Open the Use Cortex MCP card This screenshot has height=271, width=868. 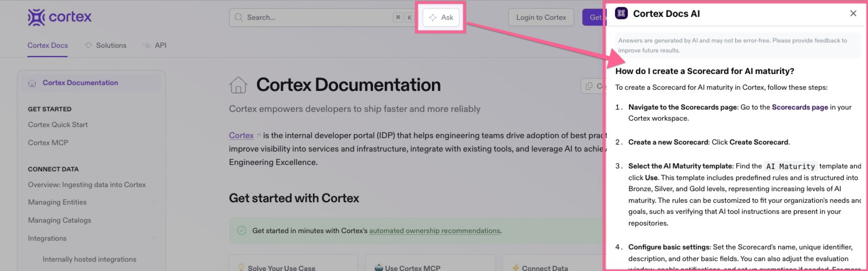click(x=430, y=263)
